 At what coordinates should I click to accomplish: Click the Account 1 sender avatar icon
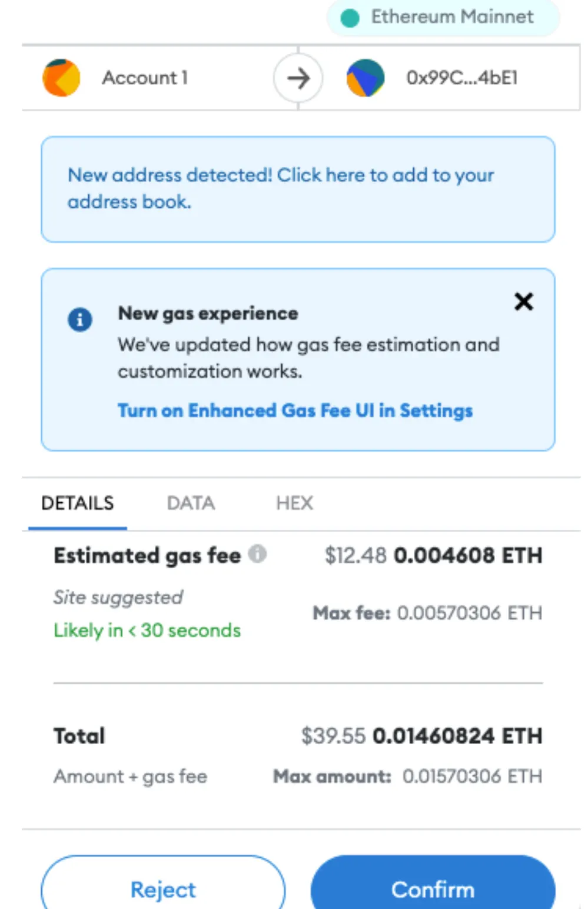pyautogui.click(x=61, y=78)
